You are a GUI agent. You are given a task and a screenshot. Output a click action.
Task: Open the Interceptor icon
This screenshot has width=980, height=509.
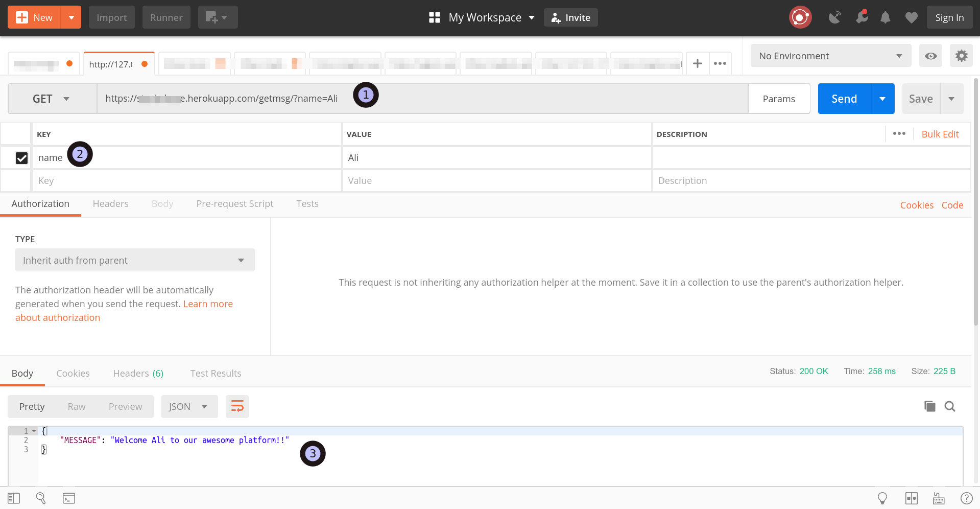click(863, 17)
